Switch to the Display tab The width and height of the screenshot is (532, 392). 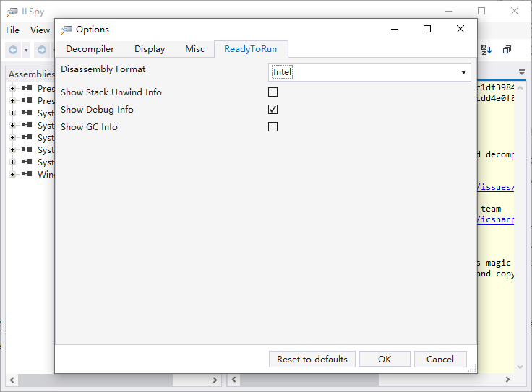[150, 49]
